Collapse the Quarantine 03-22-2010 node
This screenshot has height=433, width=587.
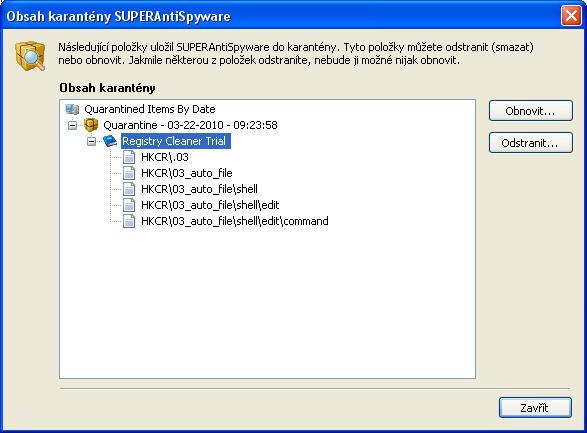[x=72, y=125]
